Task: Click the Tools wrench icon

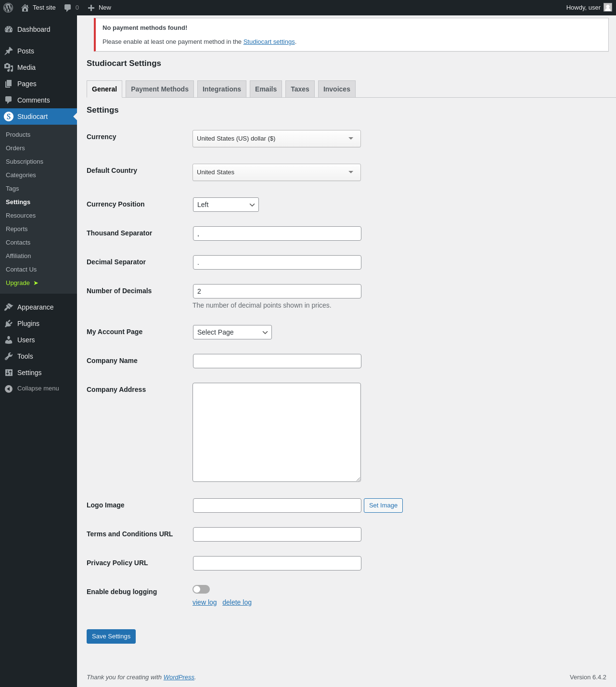Action: [x=9, y=356]
